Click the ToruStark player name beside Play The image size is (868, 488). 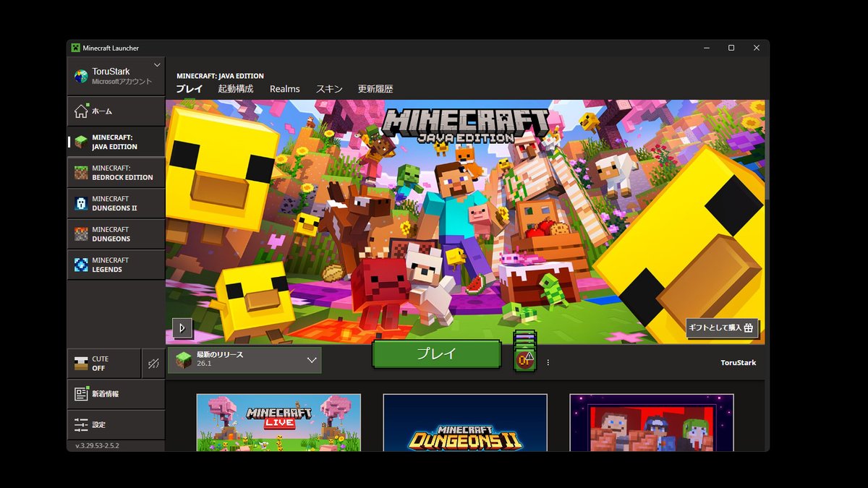coord(739,362)
